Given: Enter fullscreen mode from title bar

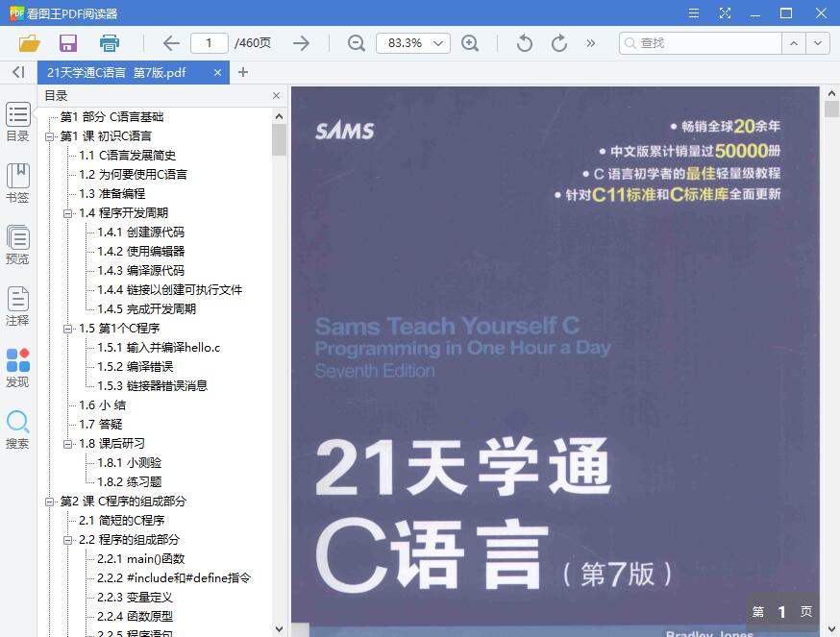Looking at the screenshot, I should point(725,12).
